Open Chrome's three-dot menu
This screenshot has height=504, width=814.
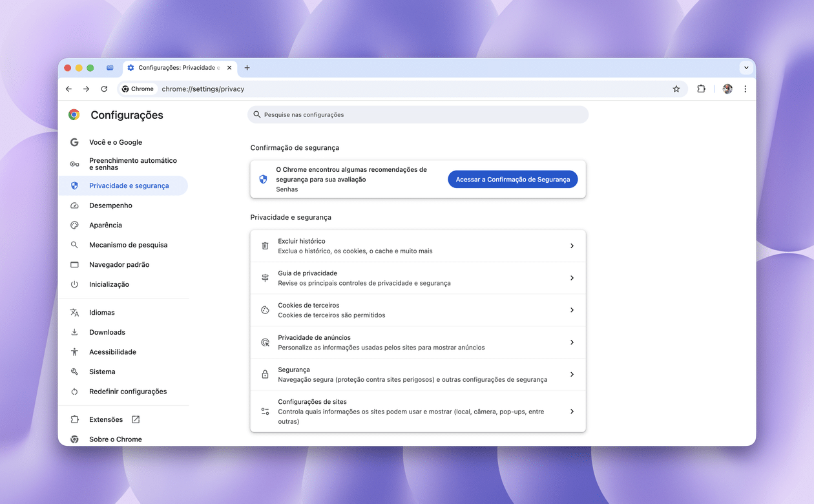pos(745,89)
